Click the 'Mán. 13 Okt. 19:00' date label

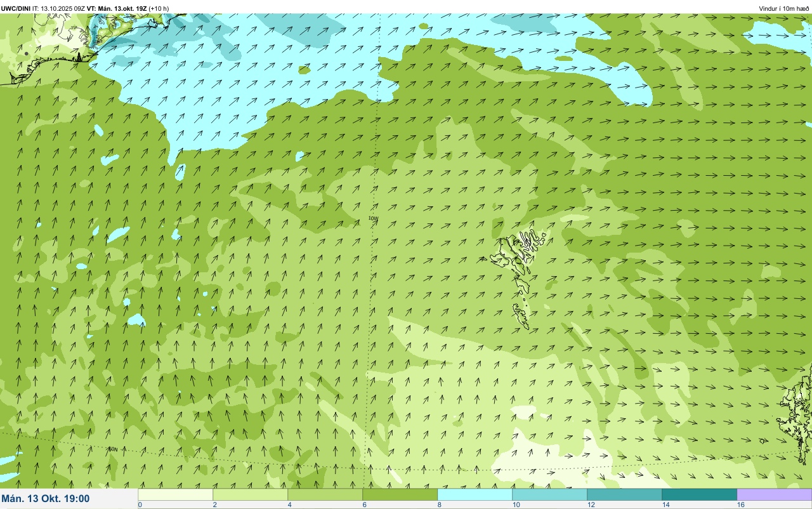tap(46, 499)
